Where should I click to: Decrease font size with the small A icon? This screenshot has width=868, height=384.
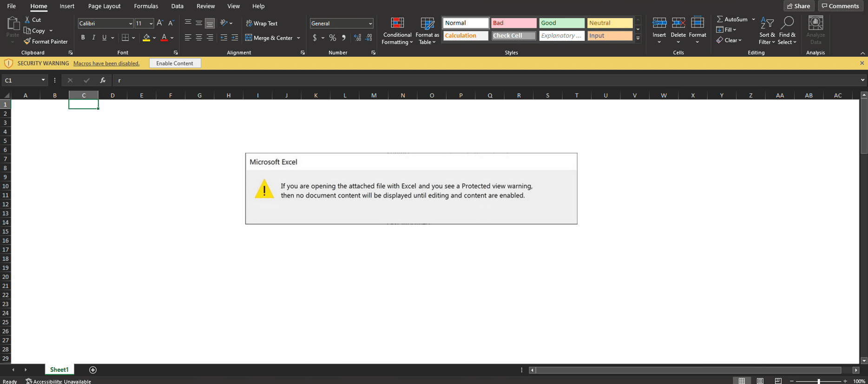171,23
